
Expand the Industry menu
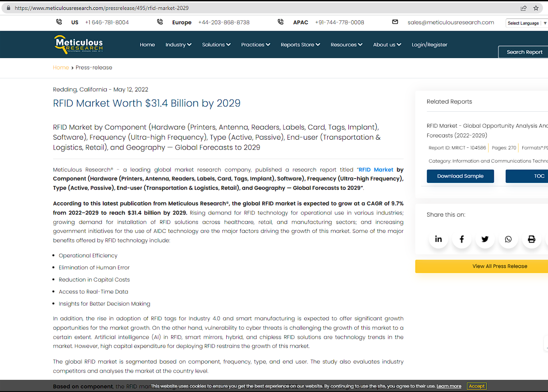[178, 45]
